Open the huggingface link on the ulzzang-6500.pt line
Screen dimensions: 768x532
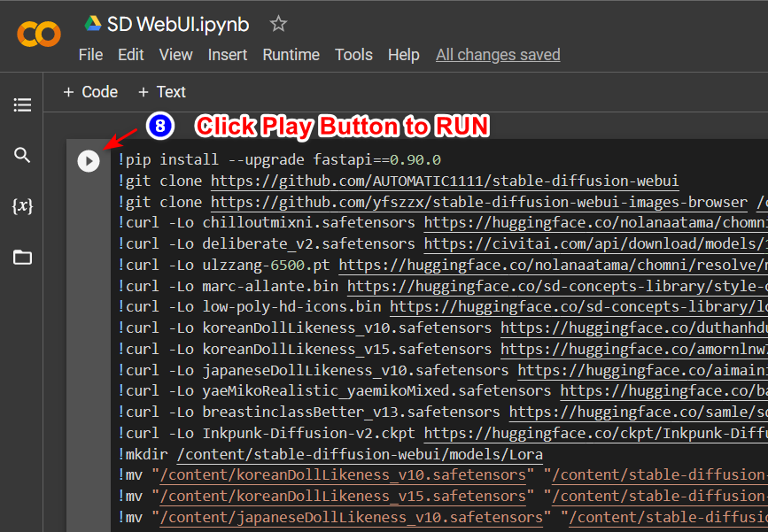click(553, 266)
